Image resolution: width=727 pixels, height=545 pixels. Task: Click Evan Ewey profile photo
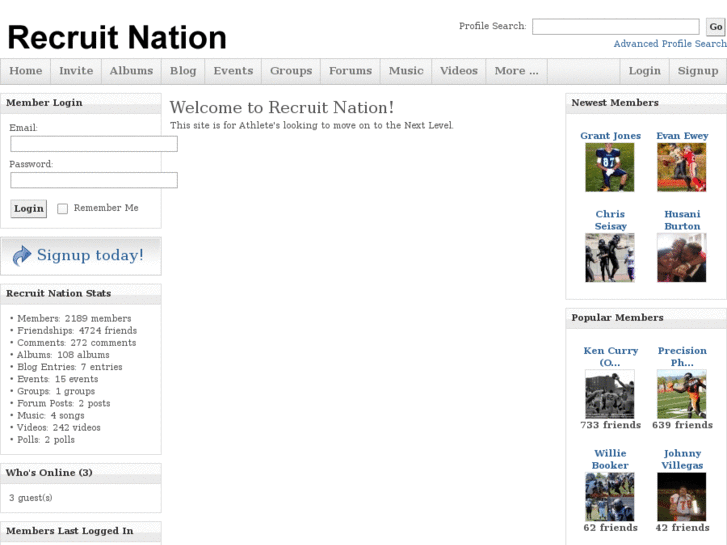pyautogui.click(x=682, y=167)
